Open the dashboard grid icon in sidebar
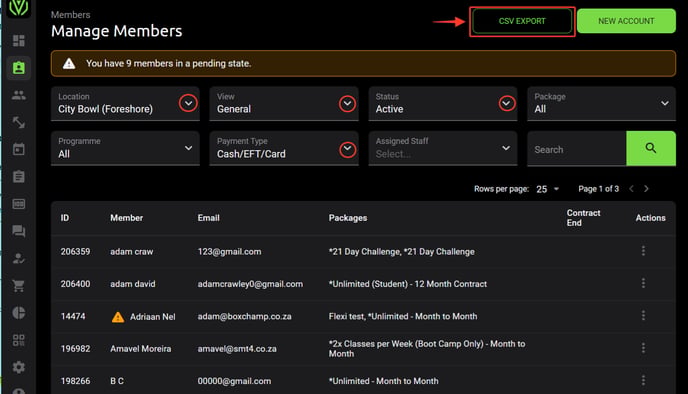 [18, 41]
